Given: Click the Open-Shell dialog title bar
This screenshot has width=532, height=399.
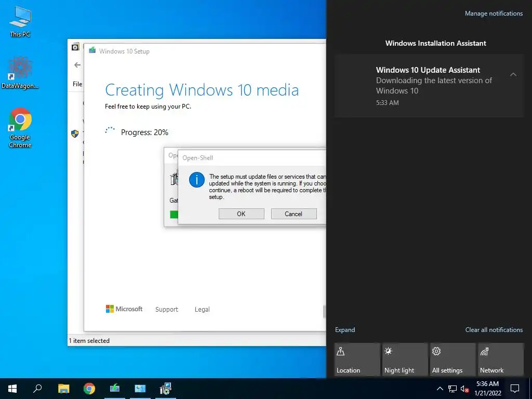Looking at the screenshot, I should coord(252,158).
